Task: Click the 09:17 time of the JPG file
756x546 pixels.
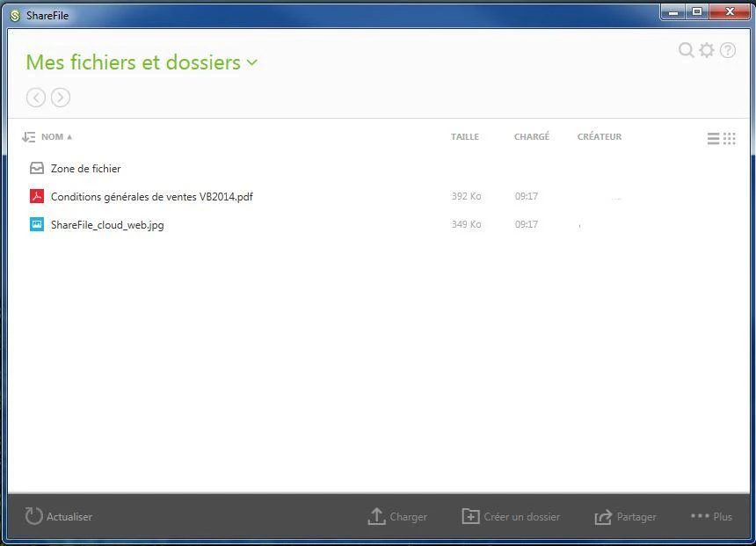Action: click(x=527, y=224)
